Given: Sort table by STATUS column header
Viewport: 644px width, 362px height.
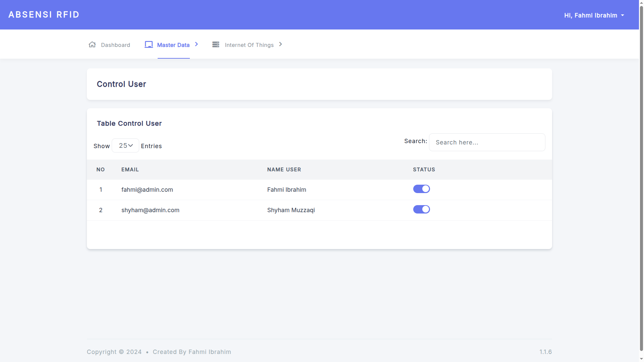Looking at the screenshot, I should [424, 170].
